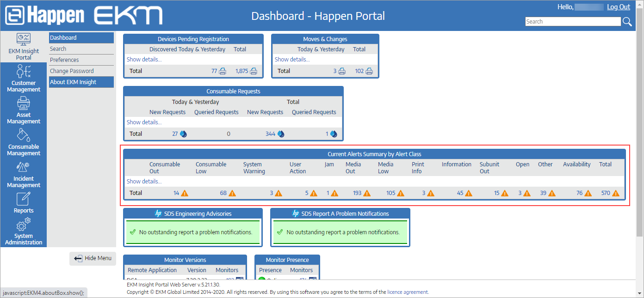Viewport: 644px width, 298px height.
Task: Click the Log Out link
Action: pyautogui.click(x=619, y=7)
